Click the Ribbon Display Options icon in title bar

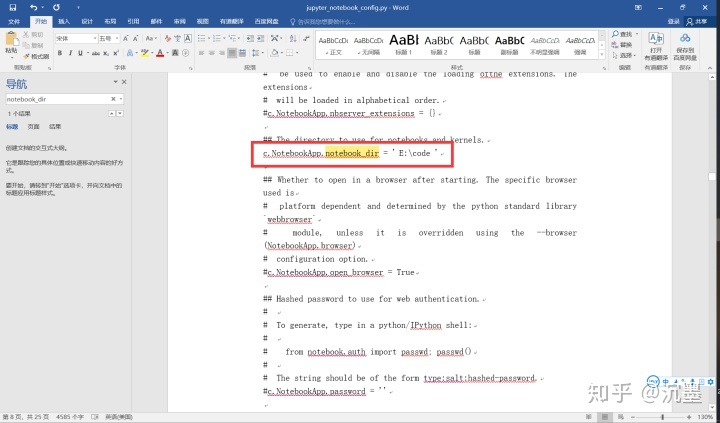(638, 7)
